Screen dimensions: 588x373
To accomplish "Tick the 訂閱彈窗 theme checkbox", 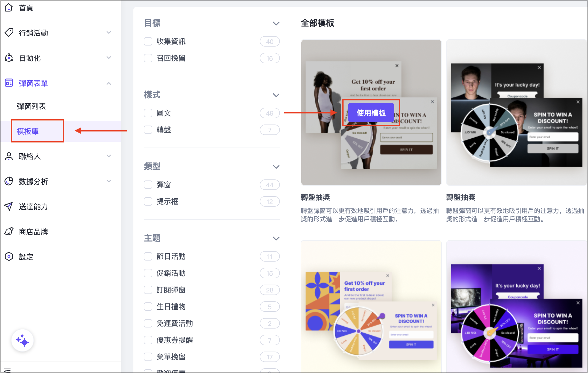I will pyautogui.click(x=148, y=290).
